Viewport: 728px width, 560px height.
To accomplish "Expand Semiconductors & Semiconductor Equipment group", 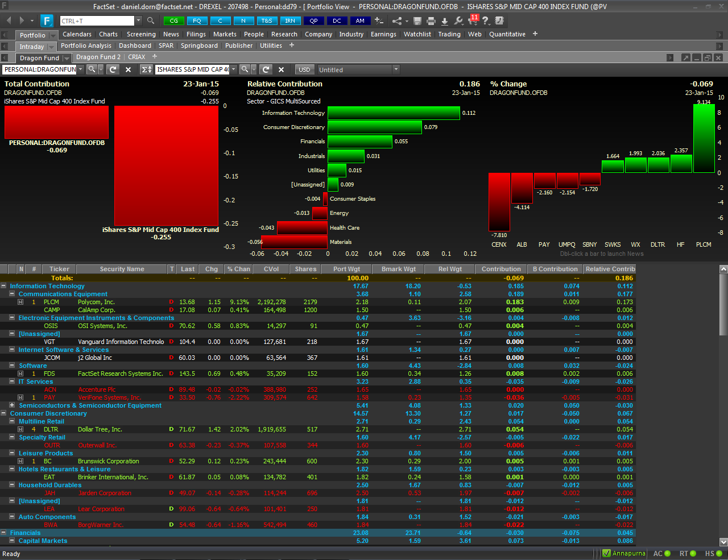I will pos(12,405).
